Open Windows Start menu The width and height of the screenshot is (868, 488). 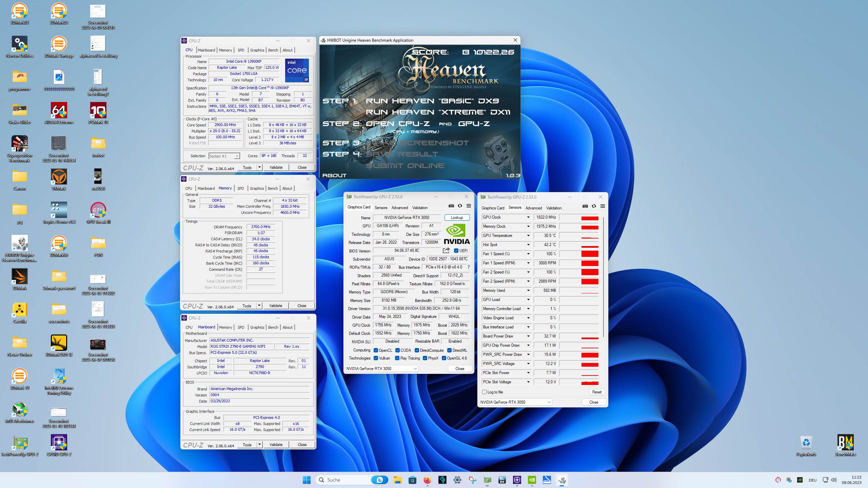click(x=307, y=480)
